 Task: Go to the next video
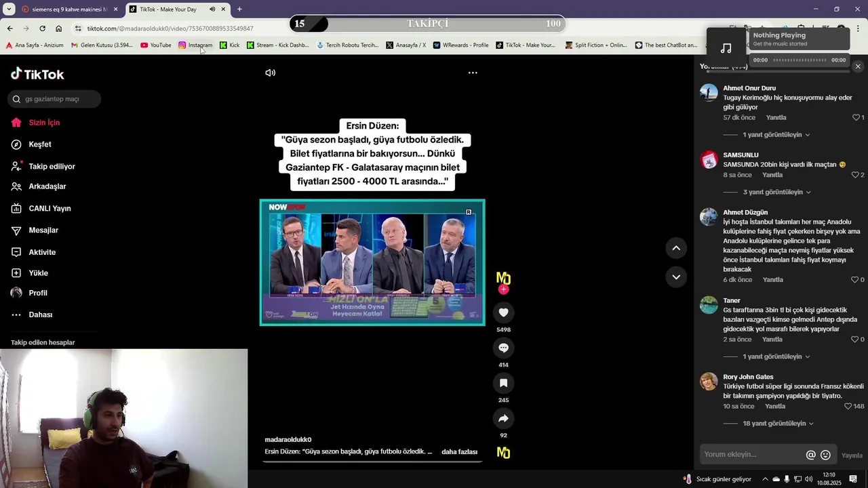676,277
